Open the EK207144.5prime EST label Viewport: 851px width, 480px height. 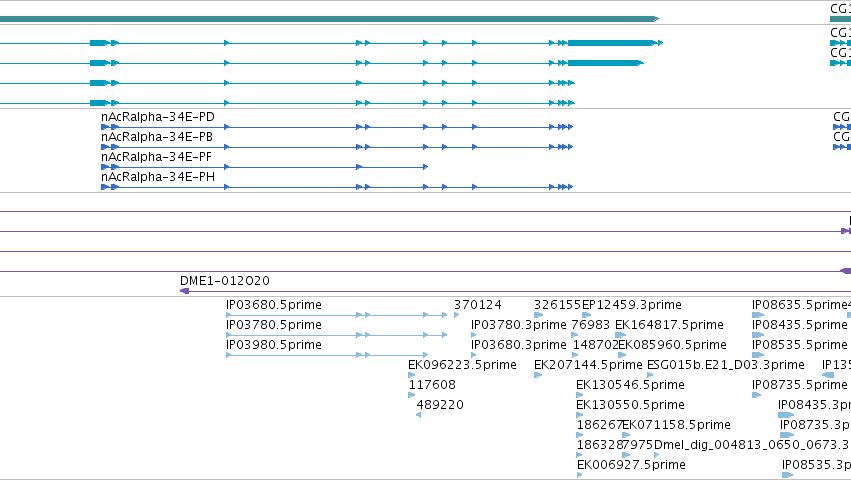tap(588, 365)
